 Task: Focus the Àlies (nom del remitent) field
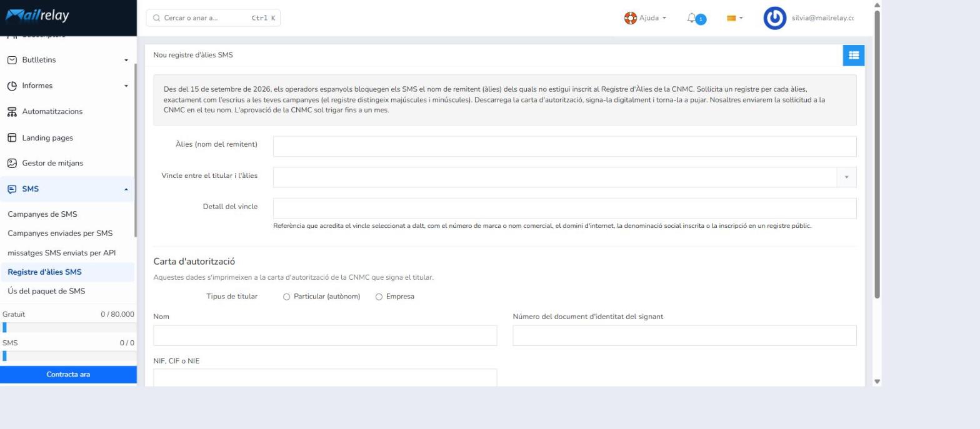(564, 147)
